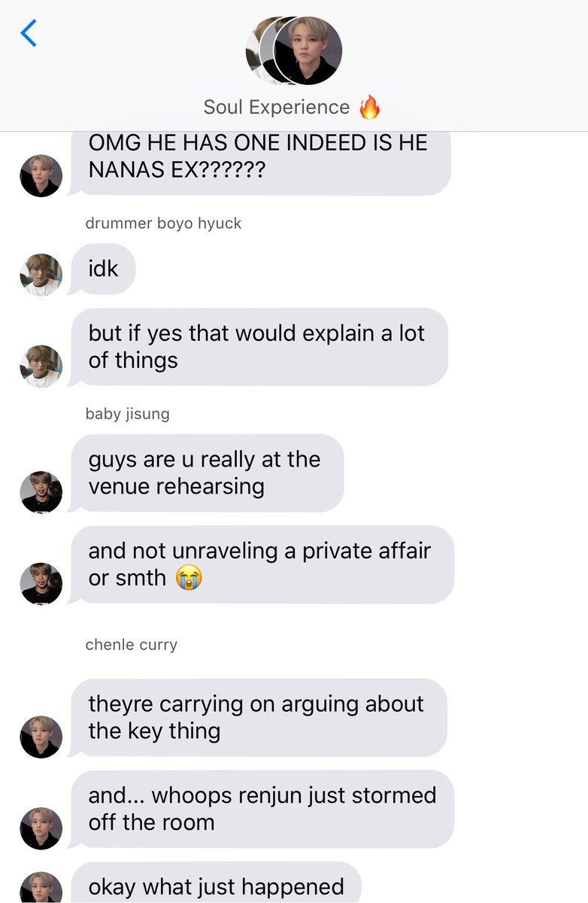The image size is (588, 903).
Task: Select 'whoops renjun just stormed' bubble
Action: point(262,809)
